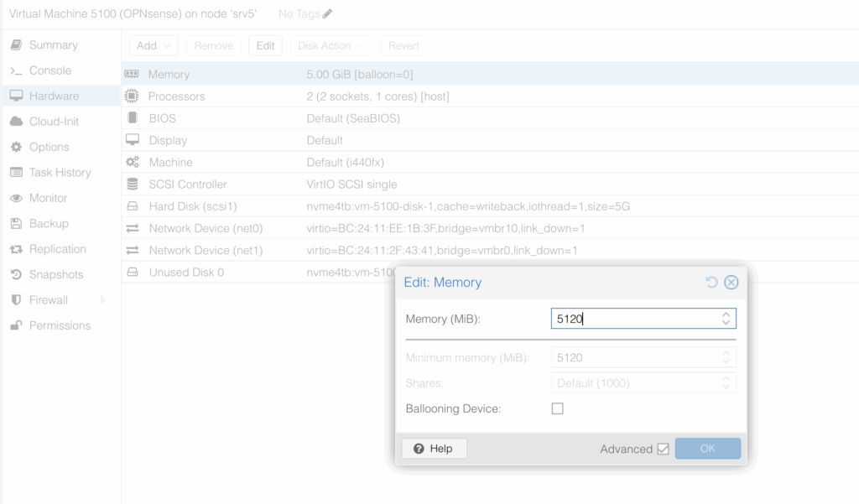The image size is (859, 504).
Task: Open the Add dropdown menu
Action: (153, 46)
